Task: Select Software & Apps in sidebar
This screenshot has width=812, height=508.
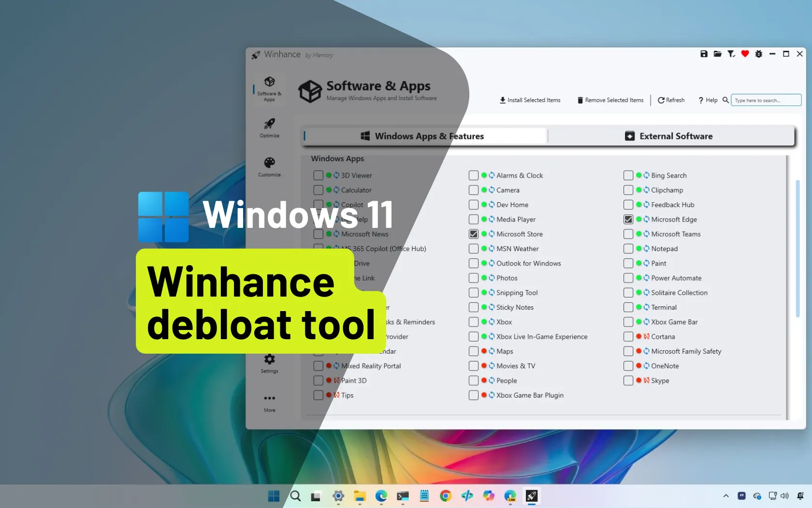Action: point(269,89)
